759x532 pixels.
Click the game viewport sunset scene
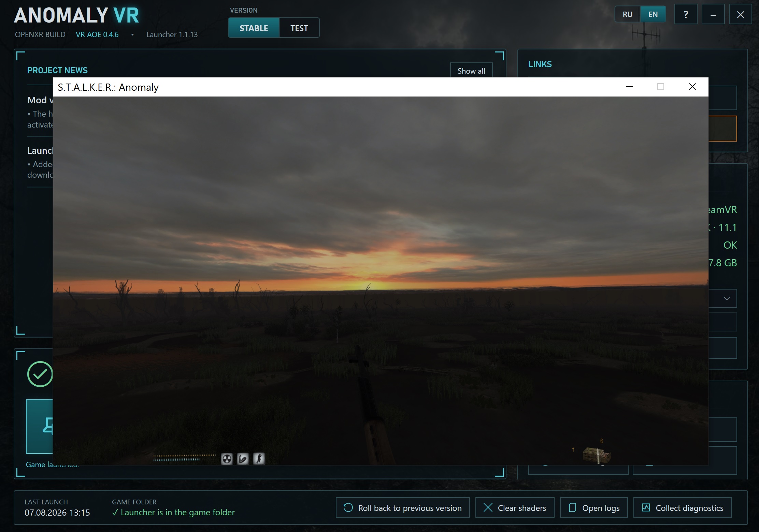pyautogui.click(x=381, y=280)
